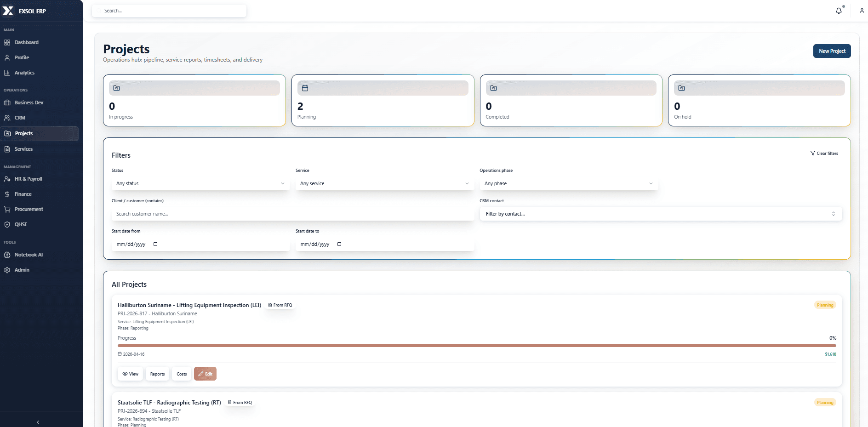Click the In progress card folder icon
Screen dimensions: 868x427
117,88
